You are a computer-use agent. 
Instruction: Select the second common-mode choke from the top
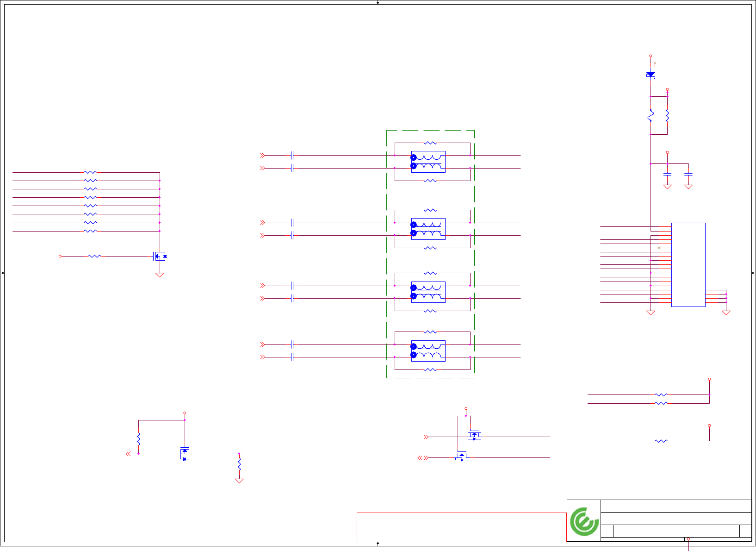coord(428,229)
